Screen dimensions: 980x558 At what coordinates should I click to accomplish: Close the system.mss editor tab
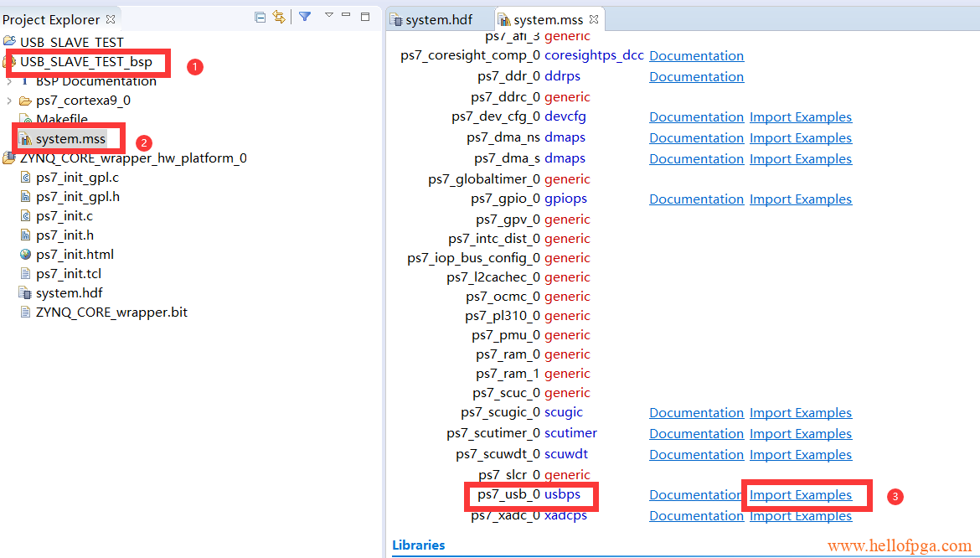click(x=594, y=19)
